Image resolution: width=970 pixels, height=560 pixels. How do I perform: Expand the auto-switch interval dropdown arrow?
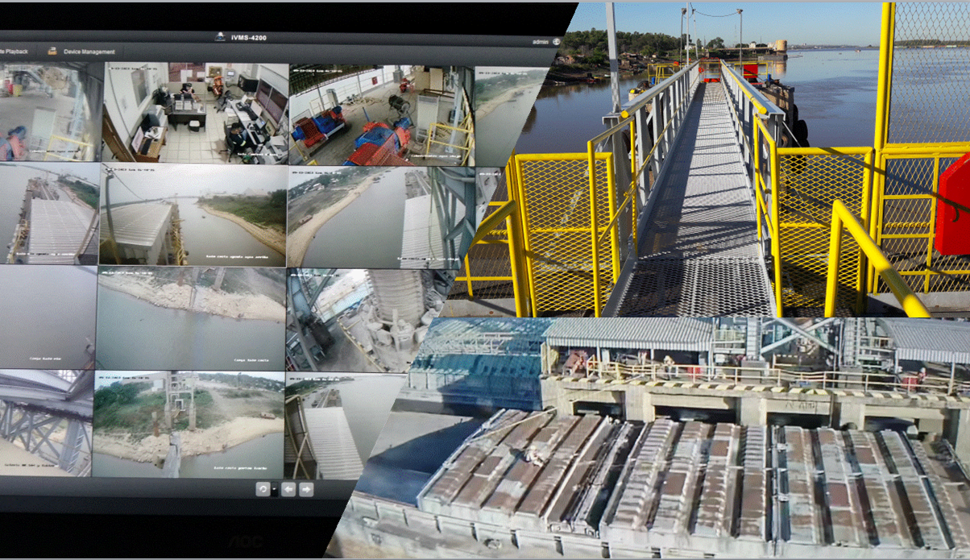[x=274, y=490]
